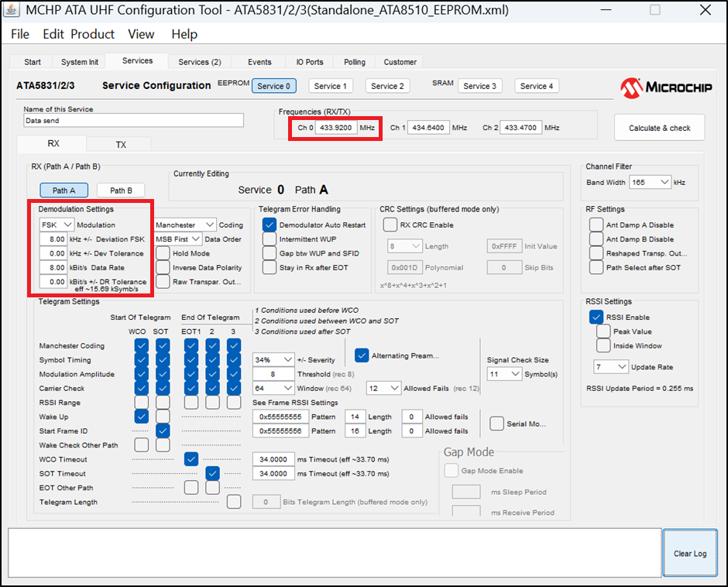Switch to the System Init tab
The height and width of the screenshot is (587, 728).
tap(80, 62)
